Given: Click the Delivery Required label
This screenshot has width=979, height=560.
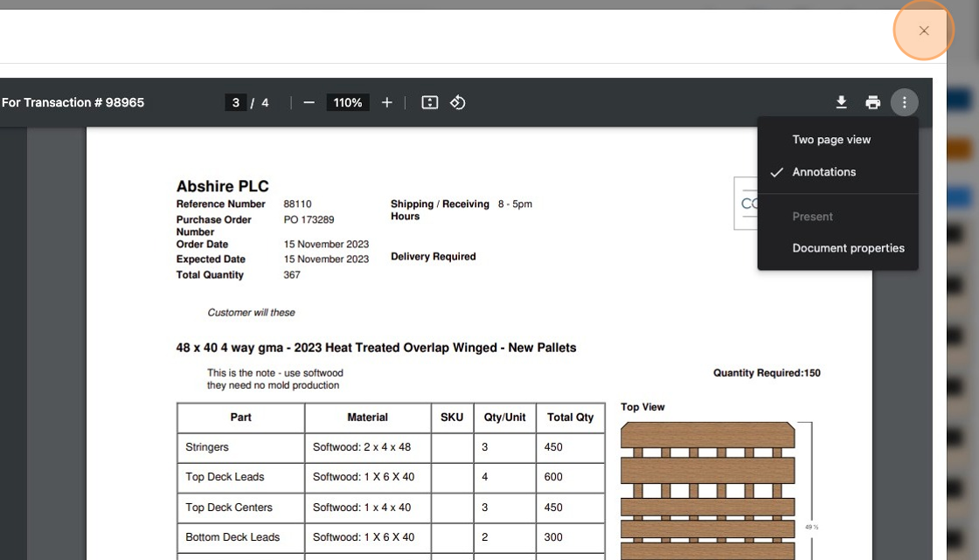Looking at the screenshot, I should click(434, 257).
